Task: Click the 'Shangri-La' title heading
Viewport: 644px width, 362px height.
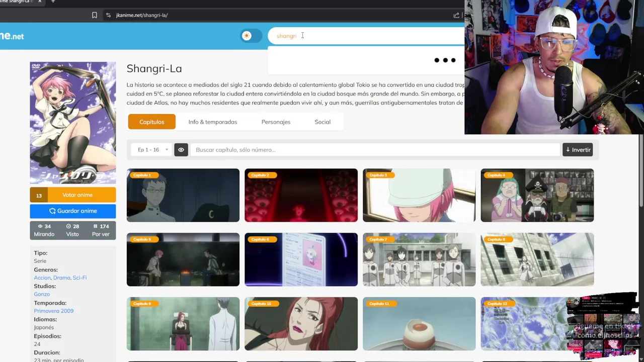Action: click(154, 68)
